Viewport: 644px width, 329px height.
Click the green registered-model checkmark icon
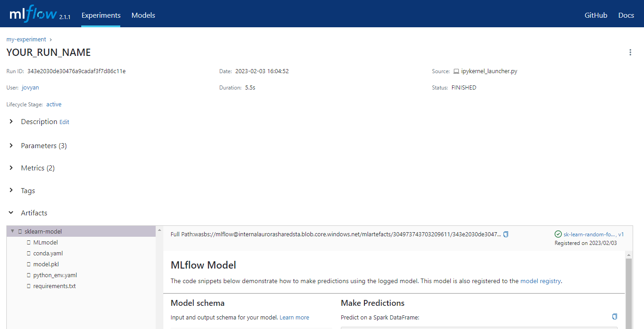558,234
